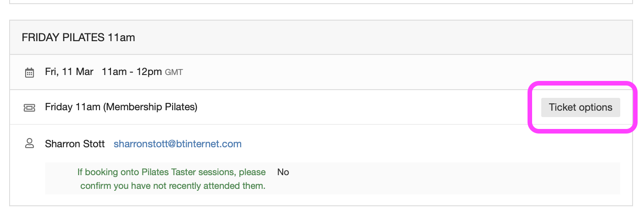Click the 'No' answer value
This screenshot has width=644, height=209.
(x=283, y=172)
